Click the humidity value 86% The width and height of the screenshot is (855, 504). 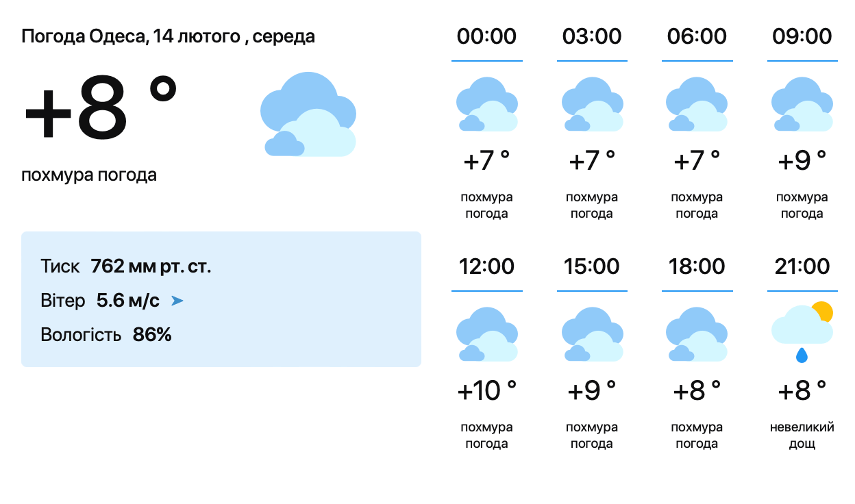152,335
